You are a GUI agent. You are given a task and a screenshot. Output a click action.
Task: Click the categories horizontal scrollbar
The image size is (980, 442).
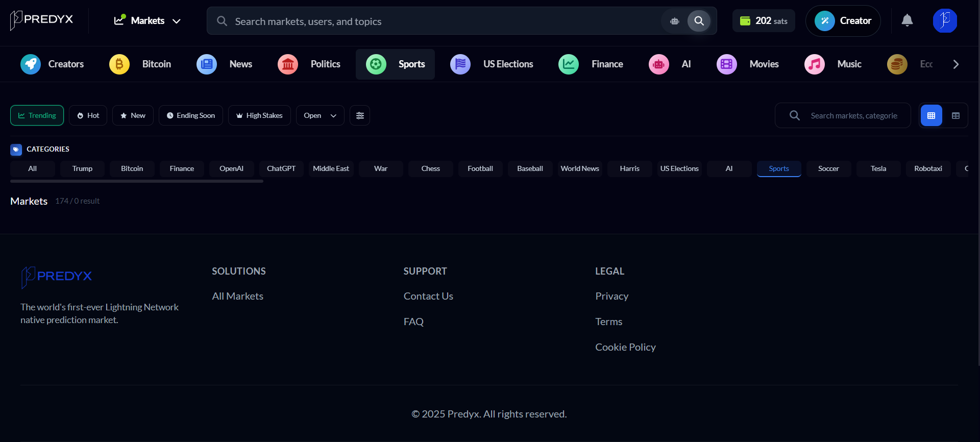tap(137, 181)
